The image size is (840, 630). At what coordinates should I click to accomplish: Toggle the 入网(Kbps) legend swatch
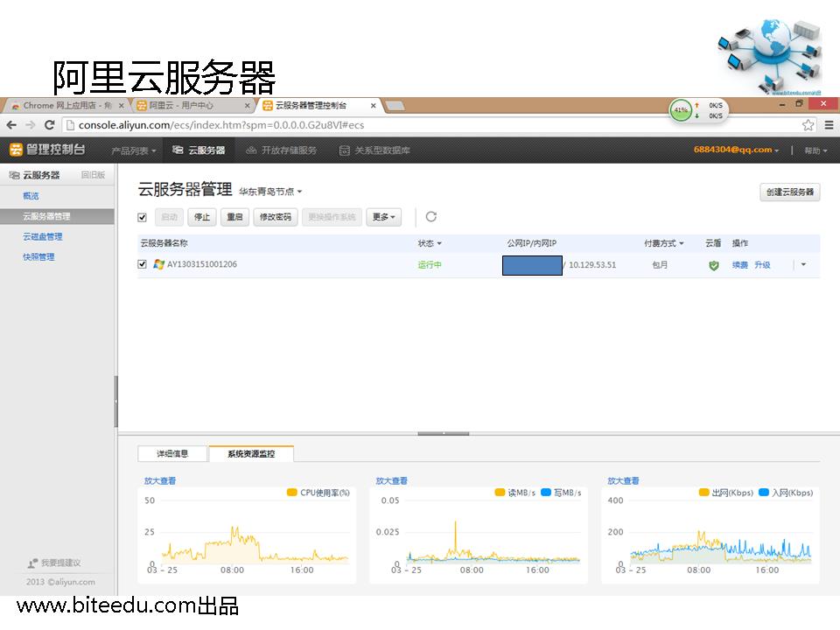(764, 493)
